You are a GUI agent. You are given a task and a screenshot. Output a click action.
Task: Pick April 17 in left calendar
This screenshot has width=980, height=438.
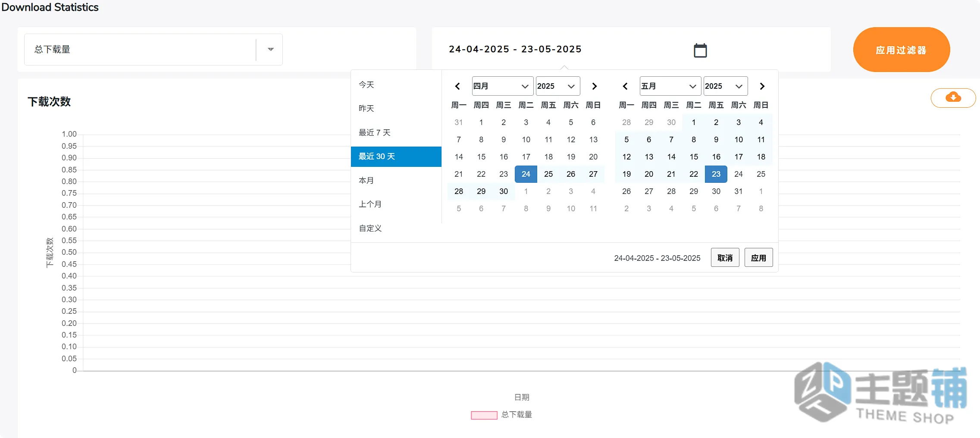click(526, 157)
